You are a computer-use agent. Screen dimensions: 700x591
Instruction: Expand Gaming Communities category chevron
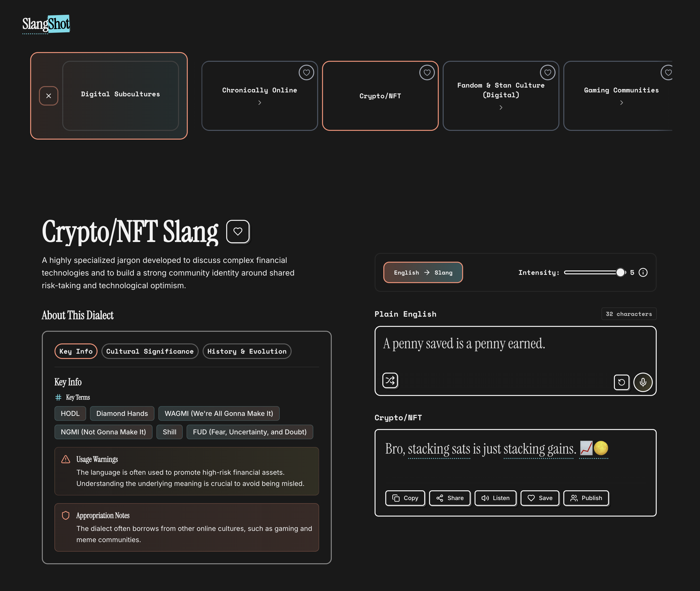click(x=622, y=103)
